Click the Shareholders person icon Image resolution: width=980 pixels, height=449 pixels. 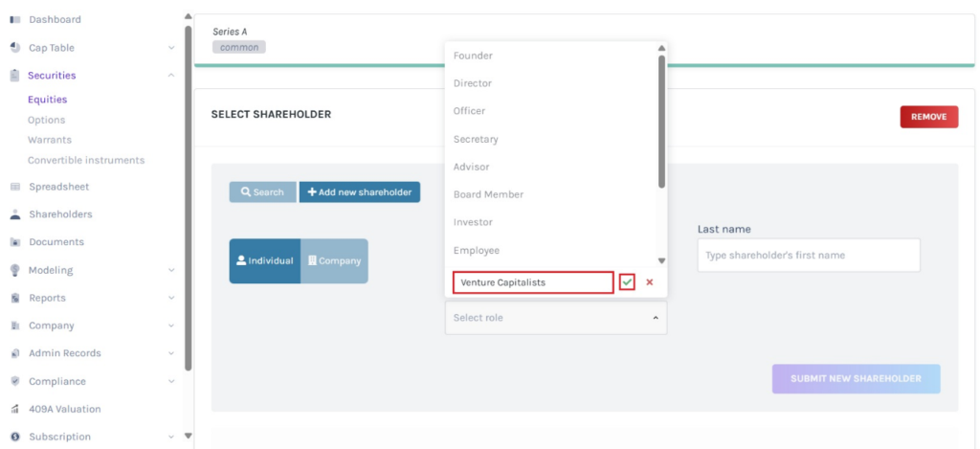tap(15, 214)
